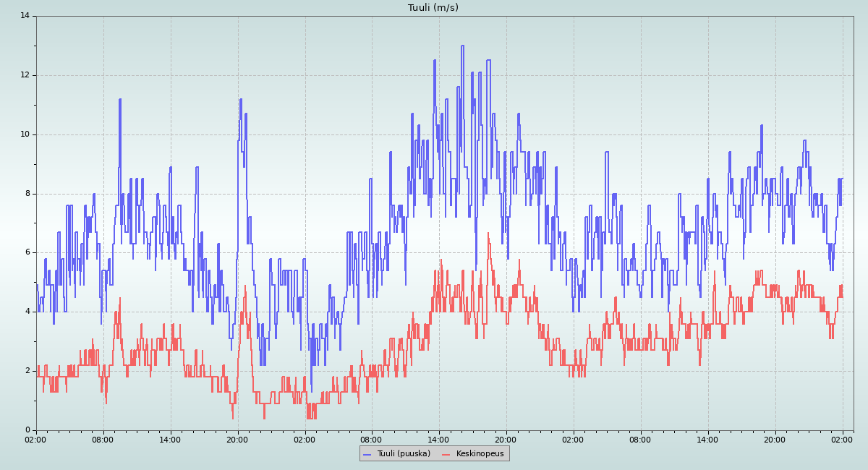Image resolution: width=868 pixels, height=470 pixels.
Task: Click the 14 label on the y-axis
Action: tap(25, 16)
